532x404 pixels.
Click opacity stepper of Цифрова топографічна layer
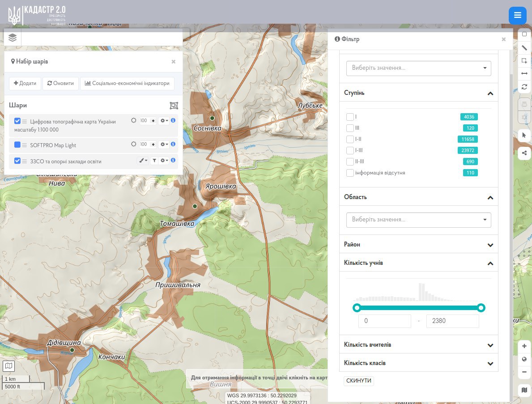coord(153,121)
